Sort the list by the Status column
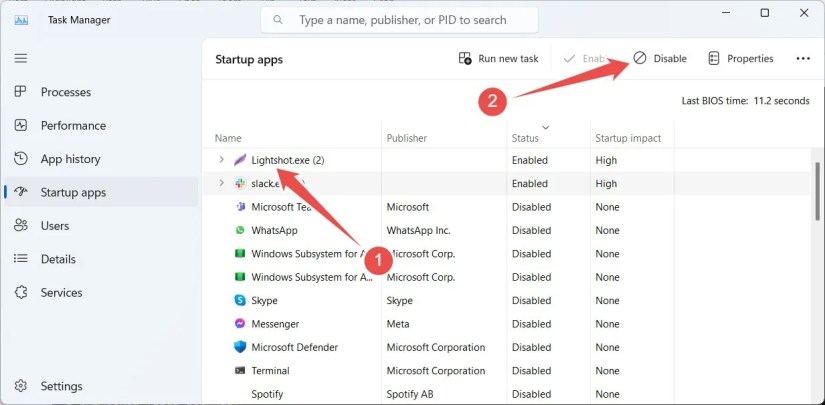This screenshot has height=405, width=825. pos(525,138)
